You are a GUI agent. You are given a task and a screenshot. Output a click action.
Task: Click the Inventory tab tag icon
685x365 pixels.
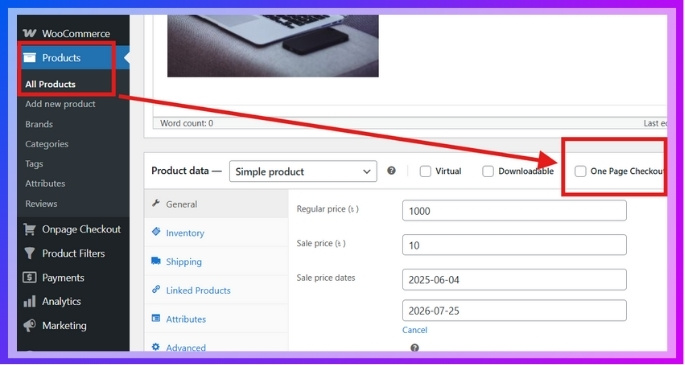coord(156,232)
